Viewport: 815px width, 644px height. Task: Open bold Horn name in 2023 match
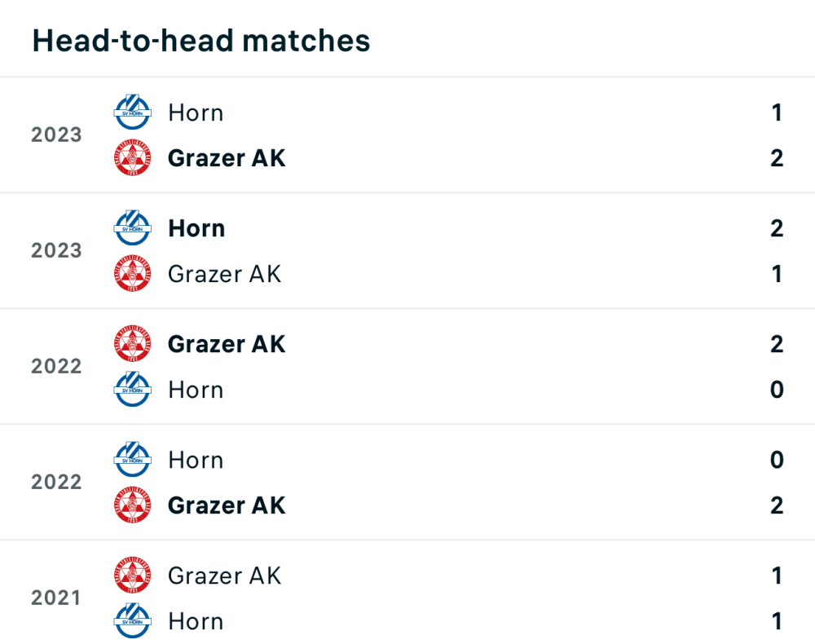tap(196, 228)
